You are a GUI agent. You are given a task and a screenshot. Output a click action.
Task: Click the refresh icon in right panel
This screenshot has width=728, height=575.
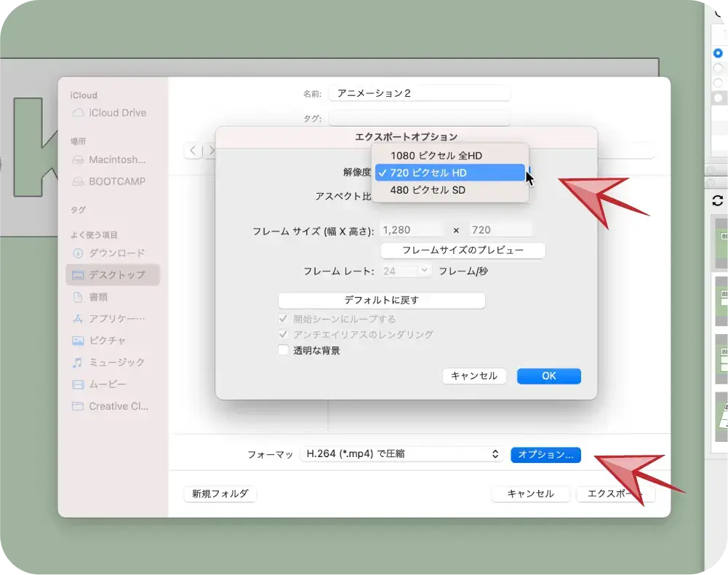tap(718, 201)
